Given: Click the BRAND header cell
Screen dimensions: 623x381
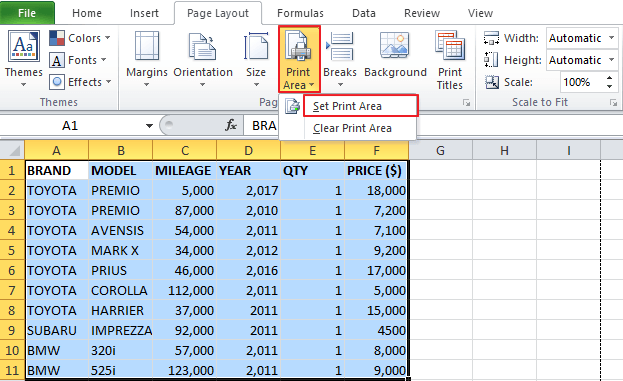Looking at the screenshot, I should click(57, 170).
